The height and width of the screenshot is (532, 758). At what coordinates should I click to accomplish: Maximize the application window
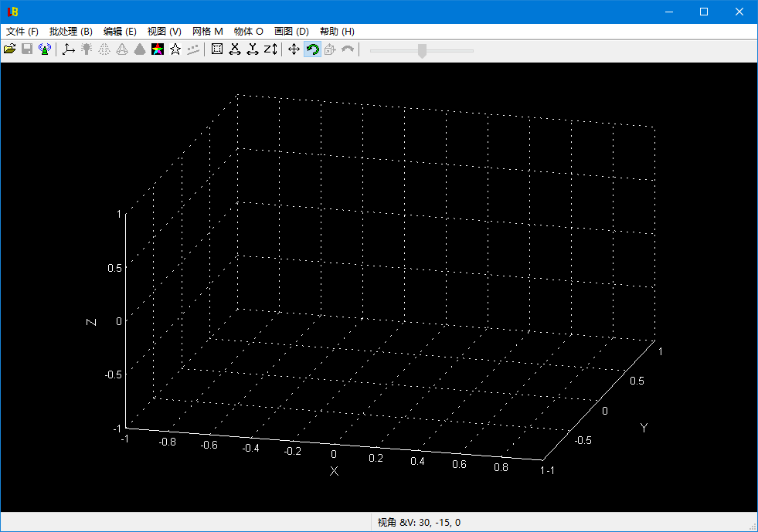[704, 12]
